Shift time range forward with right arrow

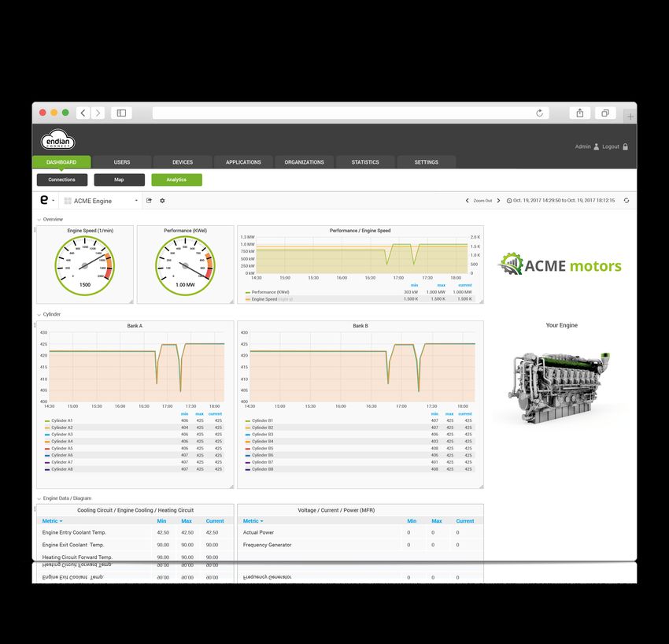pos(498,201)
